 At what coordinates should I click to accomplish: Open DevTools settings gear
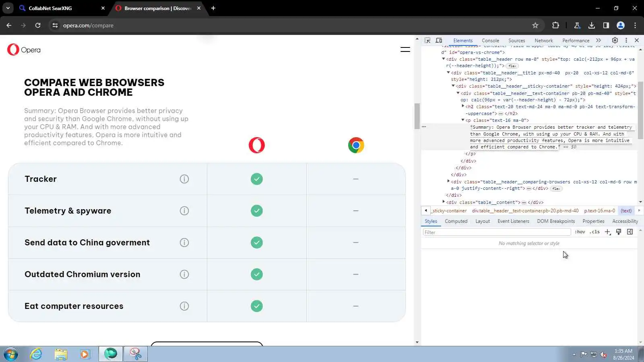(615, 40)
